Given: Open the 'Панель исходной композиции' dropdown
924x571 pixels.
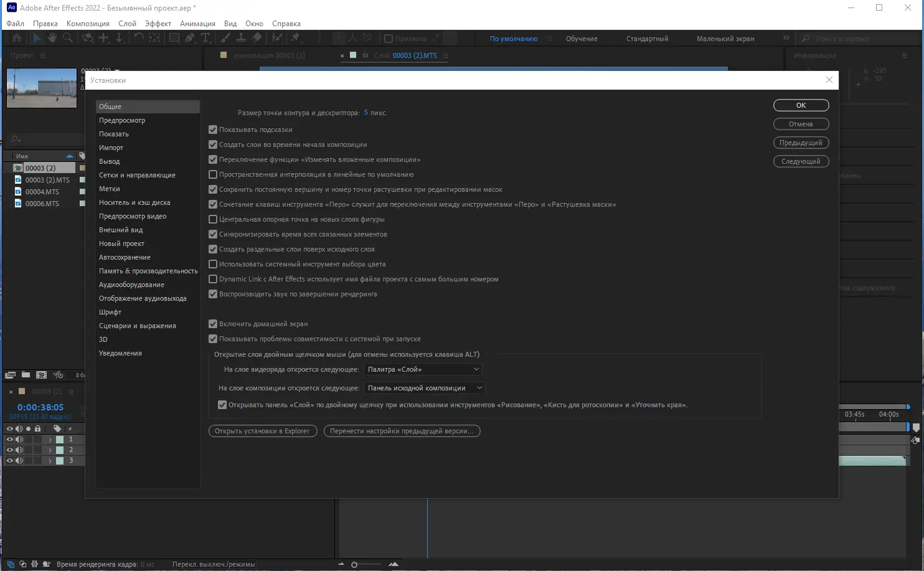Looking at the screenshot, I should pyautogui.click(x=425, y=388).
